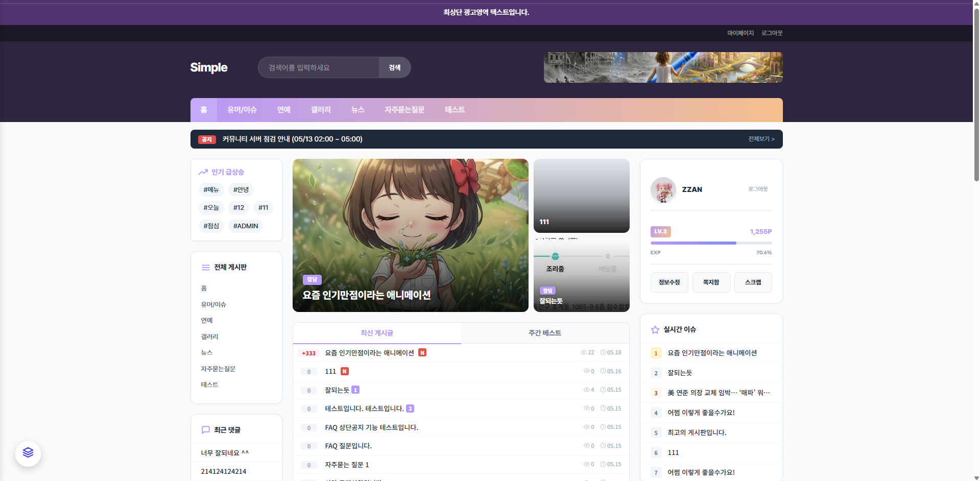
Task: Click the #ADMIN trending tag
Action: point(246,226)
